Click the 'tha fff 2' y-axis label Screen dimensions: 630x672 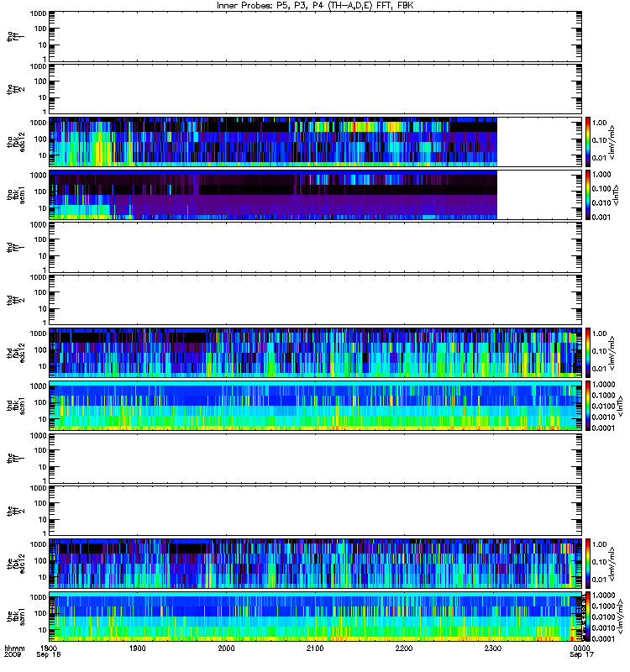coord(15,89)
